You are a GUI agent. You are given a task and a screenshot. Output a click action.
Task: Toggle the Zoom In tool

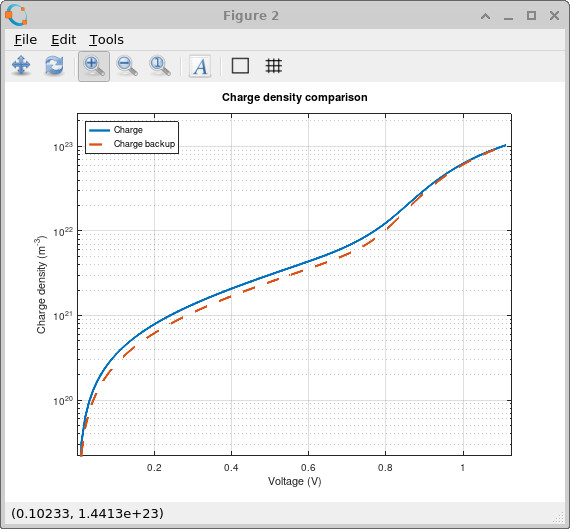click(x=94, y=66)
